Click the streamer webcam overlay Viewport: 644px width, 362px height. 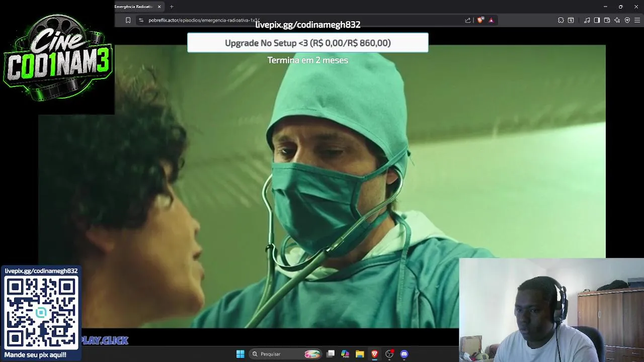click(551, 310)
